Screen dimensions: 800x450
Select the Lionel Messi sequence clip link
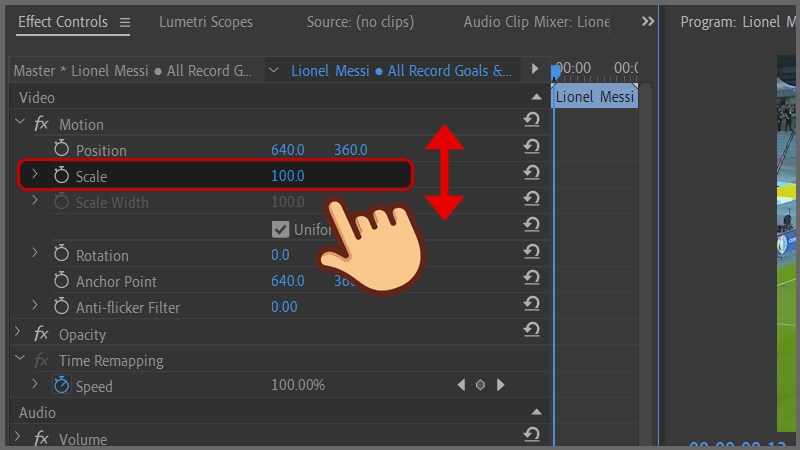click(x=401, y=70)
